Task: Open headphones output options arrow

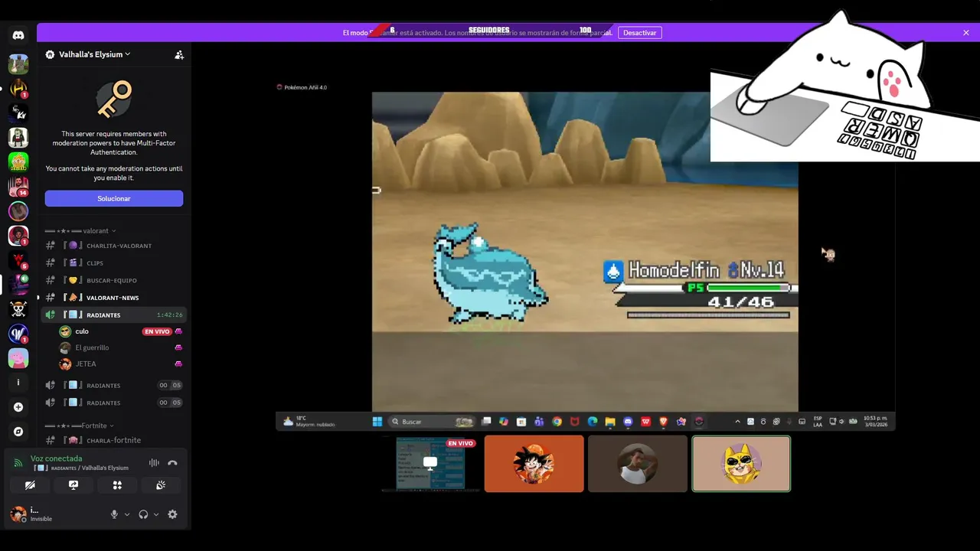Action: click(x=156, y=514)
